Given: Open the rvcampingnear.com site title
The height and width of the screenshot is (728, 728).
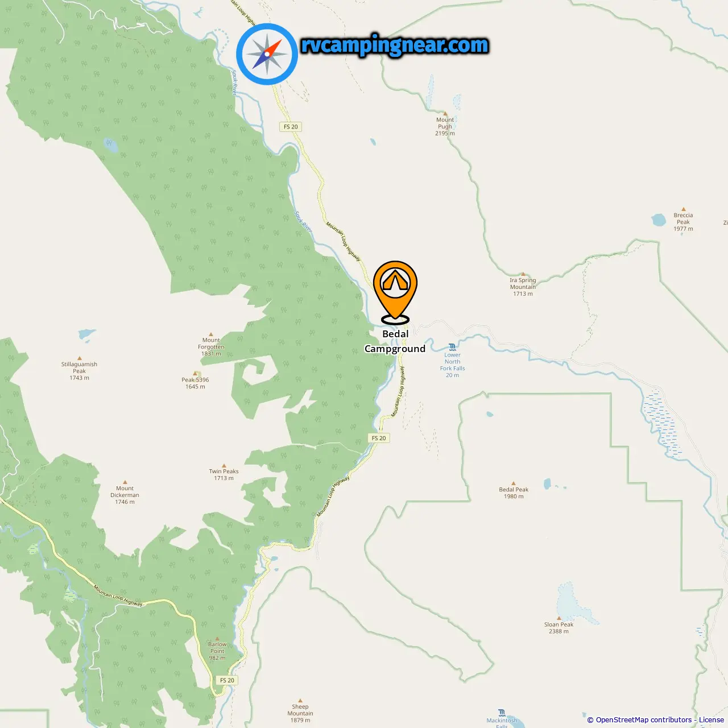Looking at the screenshot, I should pos(395,45).
